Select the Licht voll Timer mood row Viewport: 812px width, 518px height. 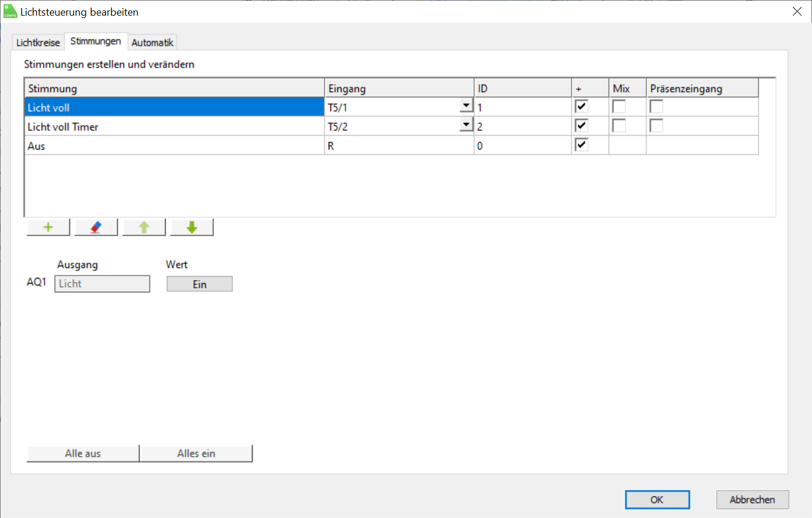174,126
